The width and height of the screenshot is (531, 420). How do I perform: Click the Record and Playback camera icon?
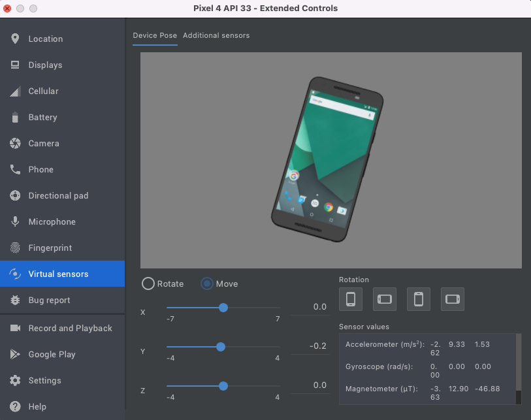(x=15, y=328)
